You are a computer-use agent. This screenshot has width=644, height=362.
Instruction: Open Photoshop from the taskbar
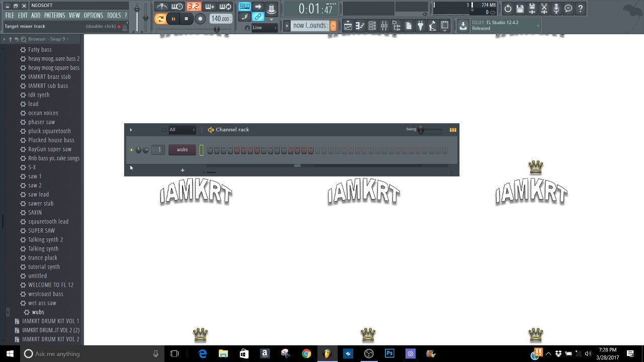coord(389,354)
